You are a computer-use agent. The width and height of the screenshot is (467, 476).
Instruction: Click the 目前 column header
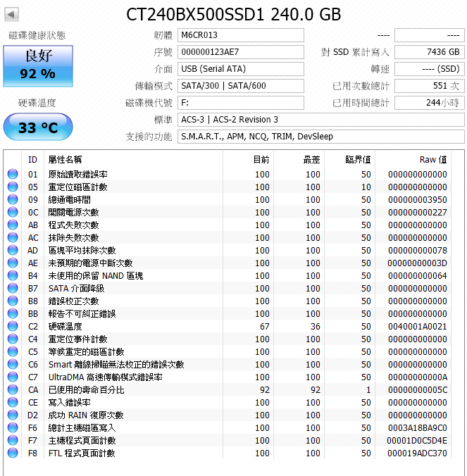pyautogui.click(x=249, y=159)
